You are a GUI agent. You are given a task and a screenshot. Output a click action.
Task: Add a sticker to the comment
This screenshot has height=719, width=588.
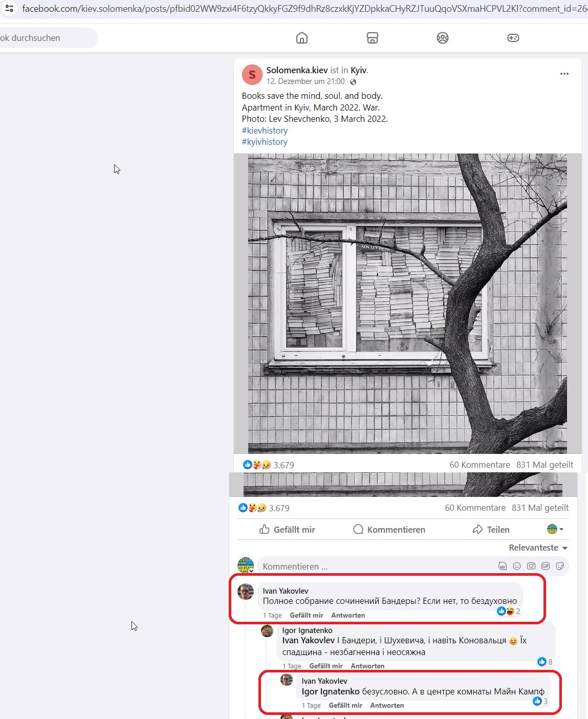560,566
